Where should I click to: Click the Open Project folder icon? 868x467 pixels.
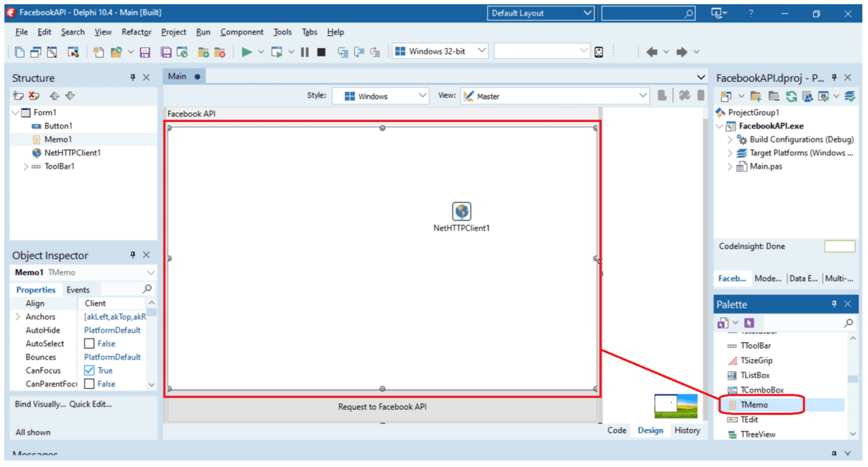coord(116,51)
